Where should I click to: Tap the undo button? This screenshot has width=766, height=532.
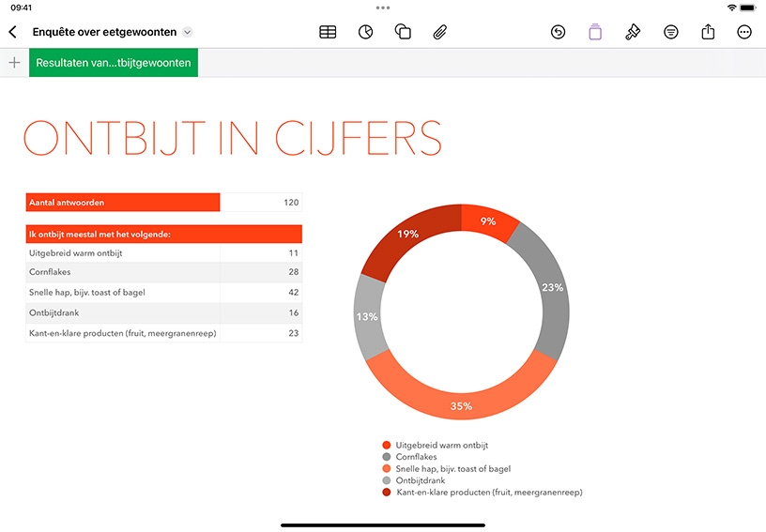pos(558,32)
